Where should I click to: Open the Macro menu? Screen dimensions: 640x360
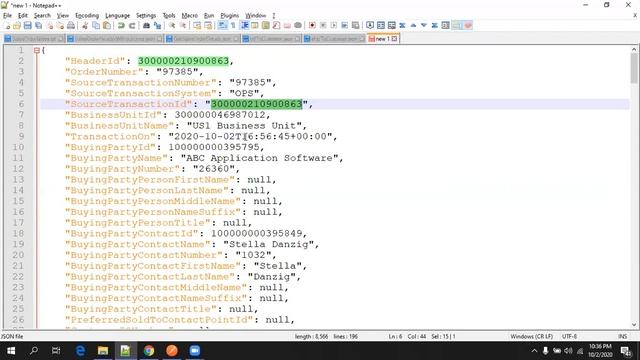[189, 16]
